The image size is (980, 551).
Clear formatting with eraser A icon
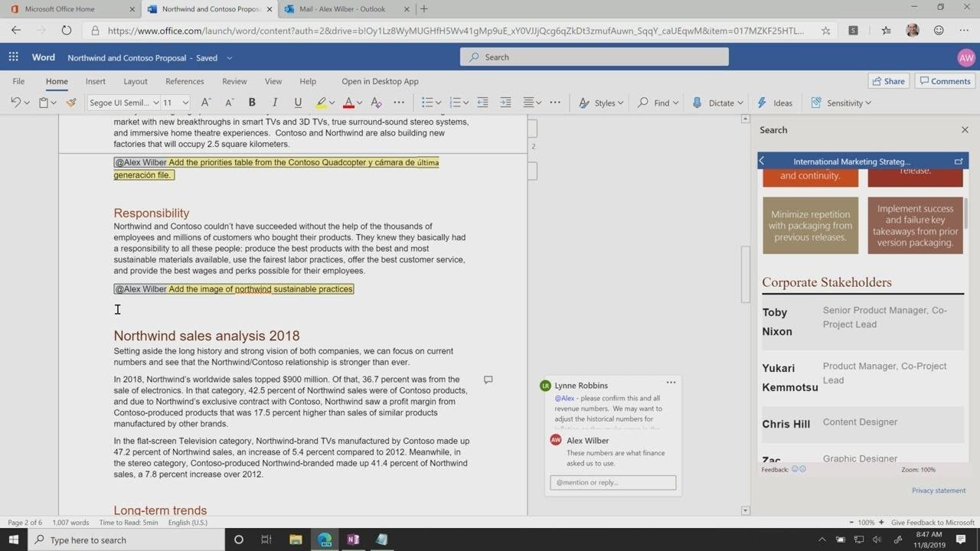point(376,103)
